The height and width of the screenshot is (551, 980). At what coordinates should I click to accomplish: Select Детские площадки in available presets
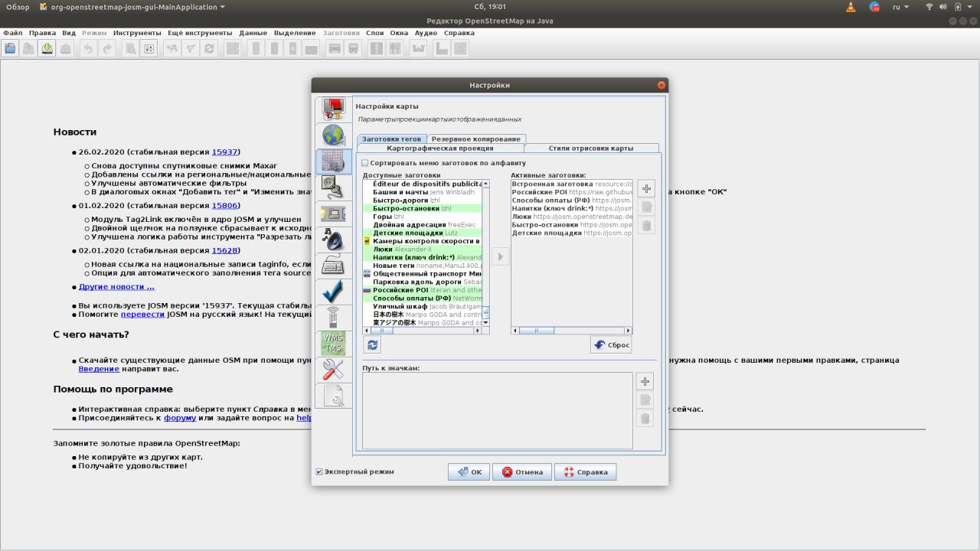pyautogui.click(x=423, y=233)
